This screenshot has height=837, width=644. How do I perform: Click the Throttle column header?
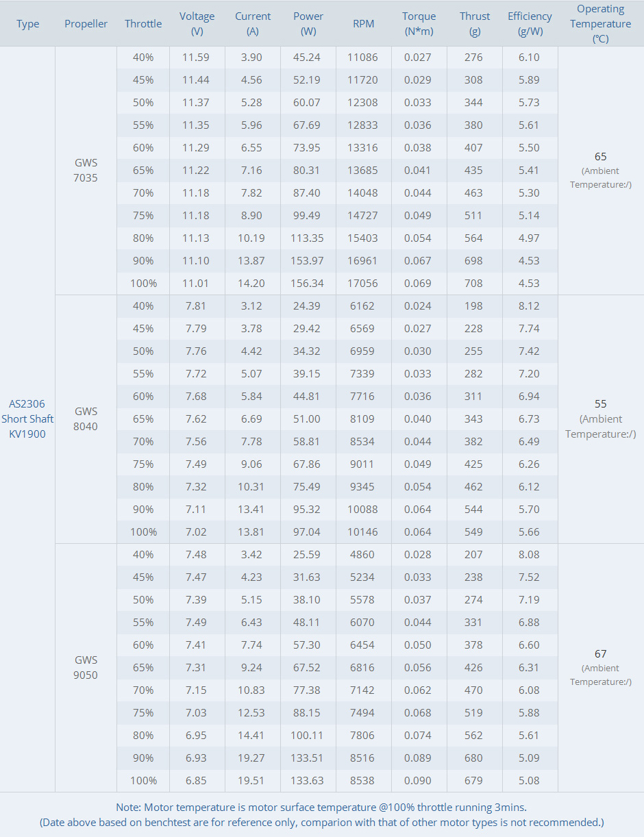[143, 23]
